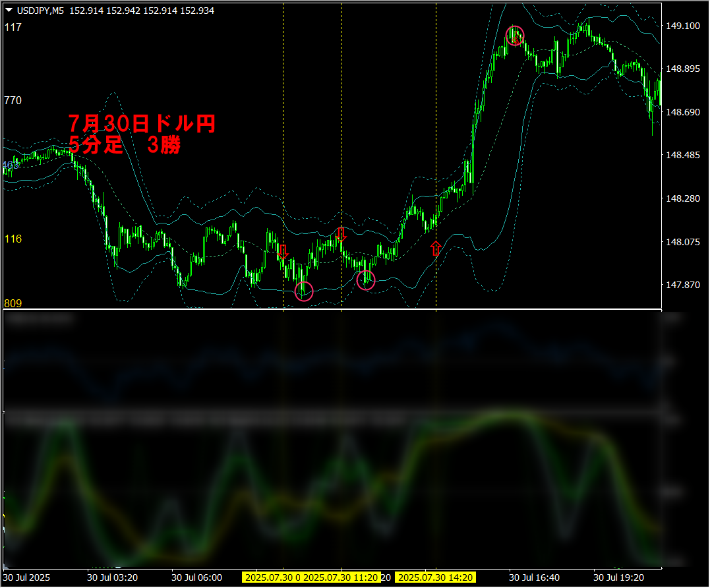Click the 149.100 price axis label
This screenshot has height=588, width=710.
(x=682, y=26)
